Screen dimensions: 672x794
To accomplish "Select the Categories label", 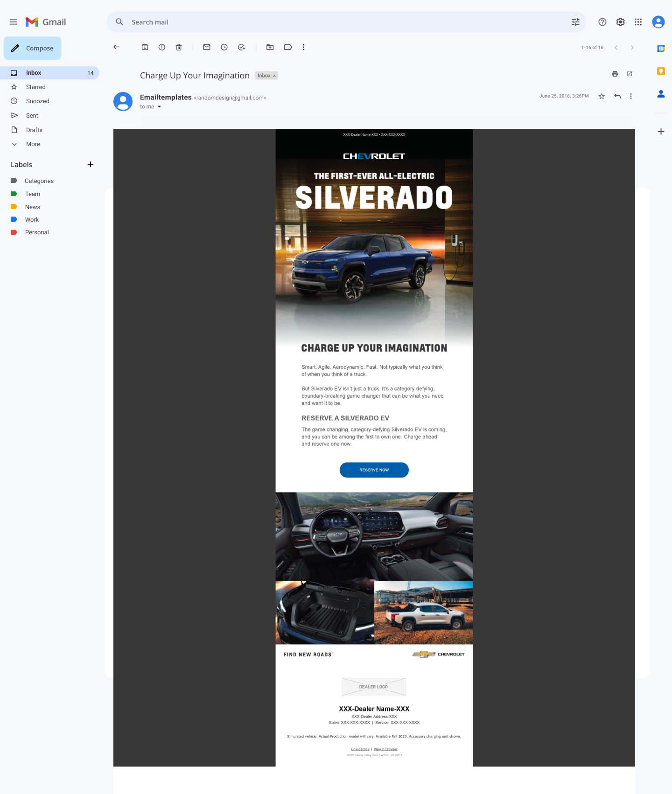I will [x=39, y=181].
